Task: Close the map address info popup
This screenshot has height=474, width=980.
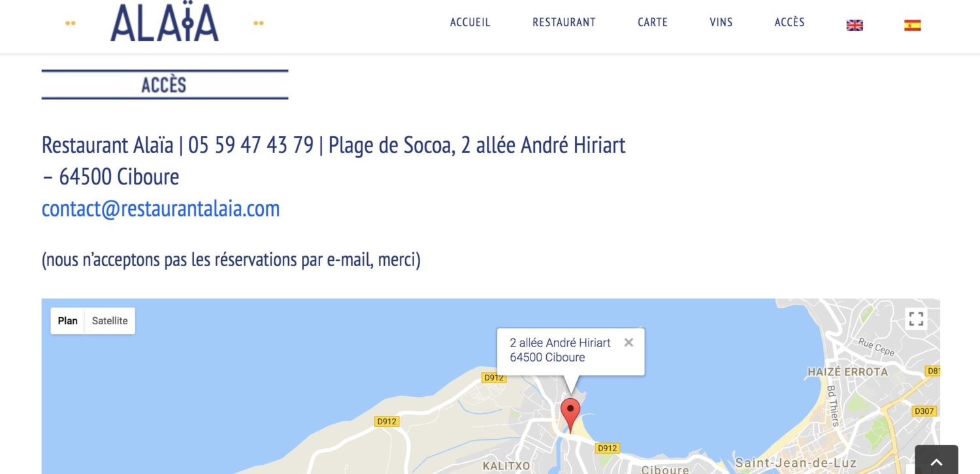Action: (629, 342)
